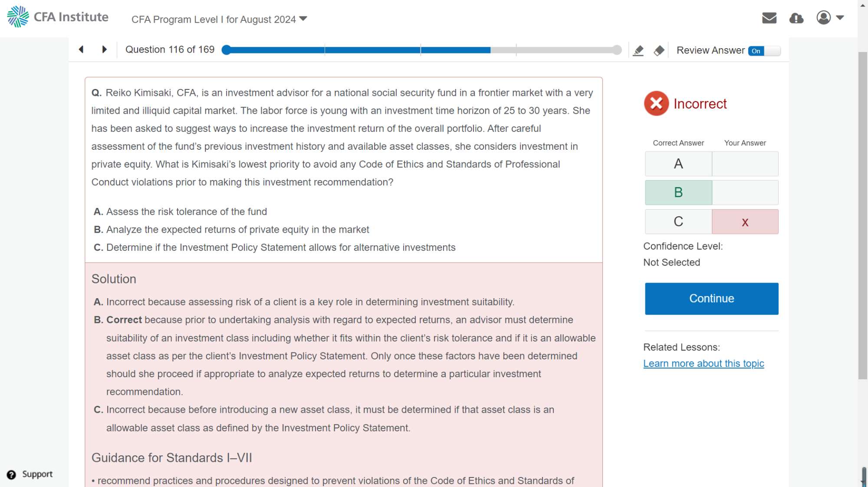The width and height of the screenshot is (868, 487).
Task: Select correct answer B cell
Action: coord(678,193)
